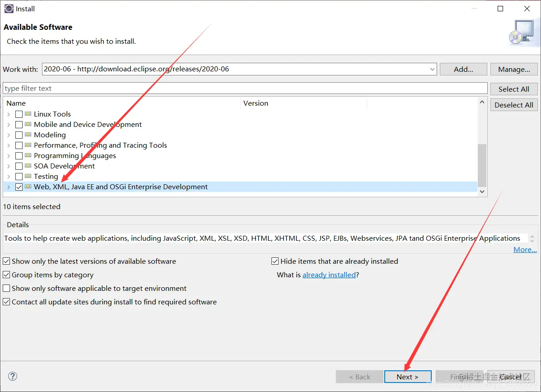The image size is (541, 392).
Task: Click the already installed link
Action: coord(329,275)
